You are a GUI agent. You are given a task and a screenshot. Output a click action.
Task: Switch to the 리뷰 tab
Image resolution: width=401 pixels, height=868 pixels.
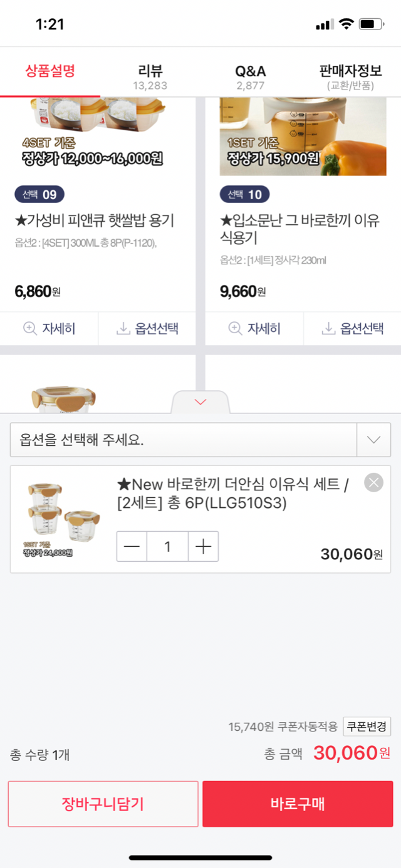(150, 77)
